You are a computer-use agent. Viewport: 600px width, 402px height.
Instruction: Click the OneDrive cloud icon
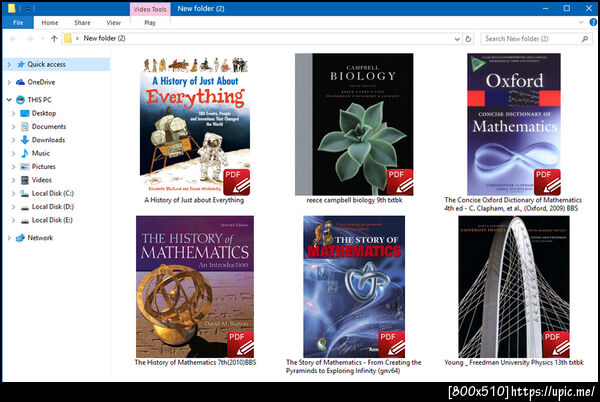click(x=20, y=82)
